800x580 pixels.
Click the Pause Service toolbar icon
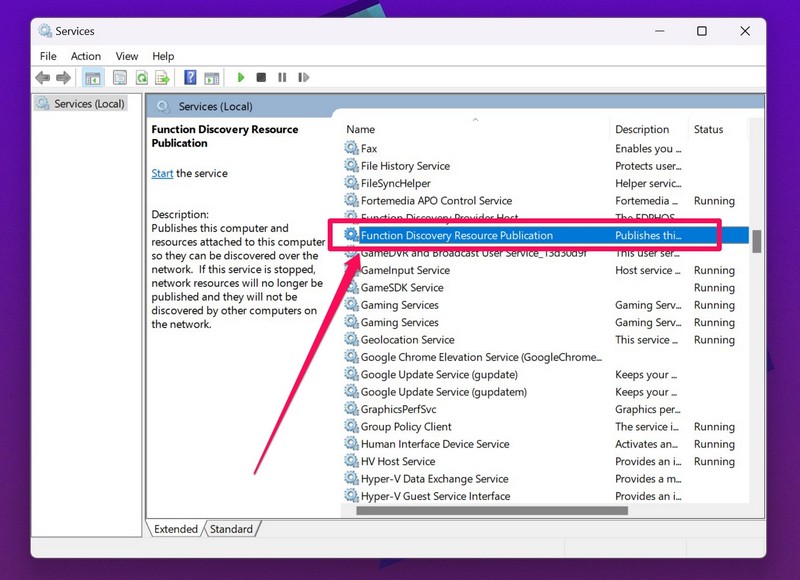(x=282, y=78)
